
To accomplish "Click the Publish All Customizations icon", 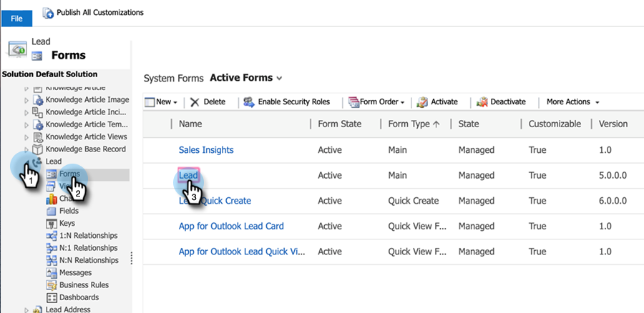I will click(x=49, y=13).
